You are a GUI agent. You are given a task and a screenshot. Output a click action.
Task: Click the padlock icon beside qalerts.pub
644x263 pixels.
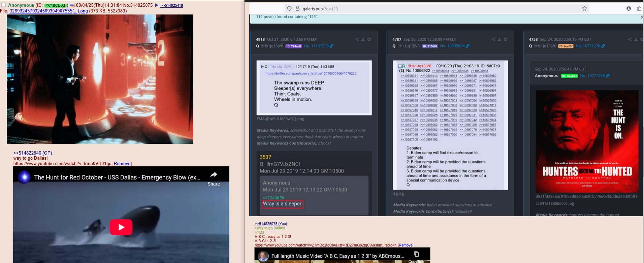tap(297, 9)
